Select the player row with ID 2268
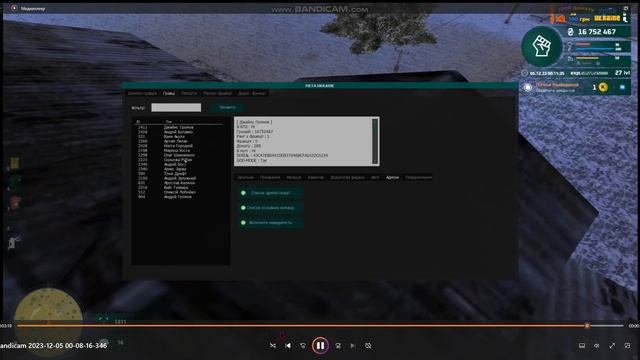Image resolution: width=640 pixels, height=360 pixels. tap(178, 141)
